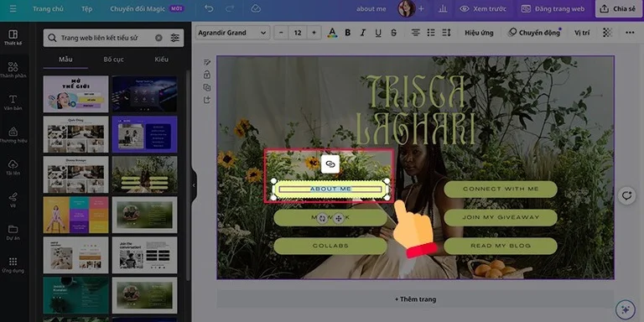This screenshot has width=644, height=322.
Task: Open the Agrandir Grand font dropdown
Action: point(232,33)
